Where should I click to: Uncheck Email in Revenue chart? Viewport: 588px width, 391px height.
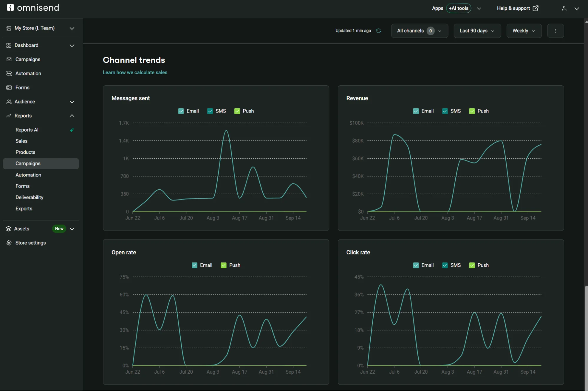[416, 111]
